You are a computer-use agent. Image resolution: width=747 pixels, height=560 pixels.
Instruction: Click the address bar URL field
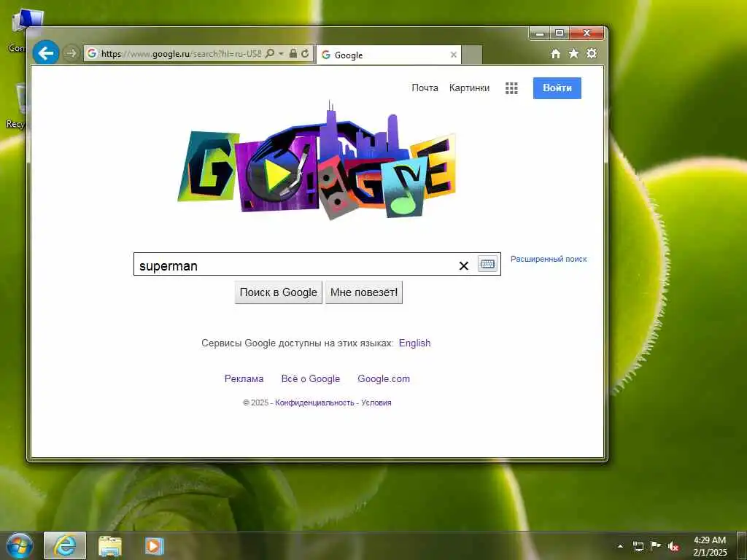181,53
